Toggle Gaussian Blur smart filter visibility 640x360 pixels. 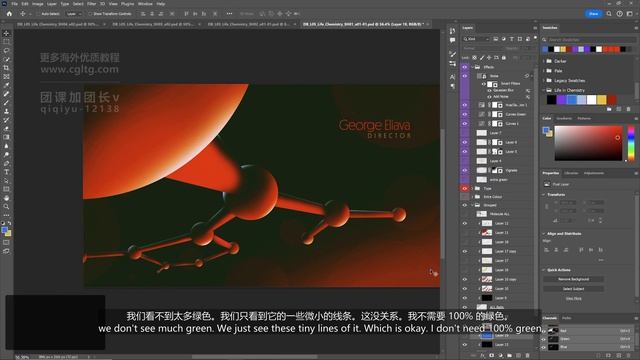[x=489, y=90]
